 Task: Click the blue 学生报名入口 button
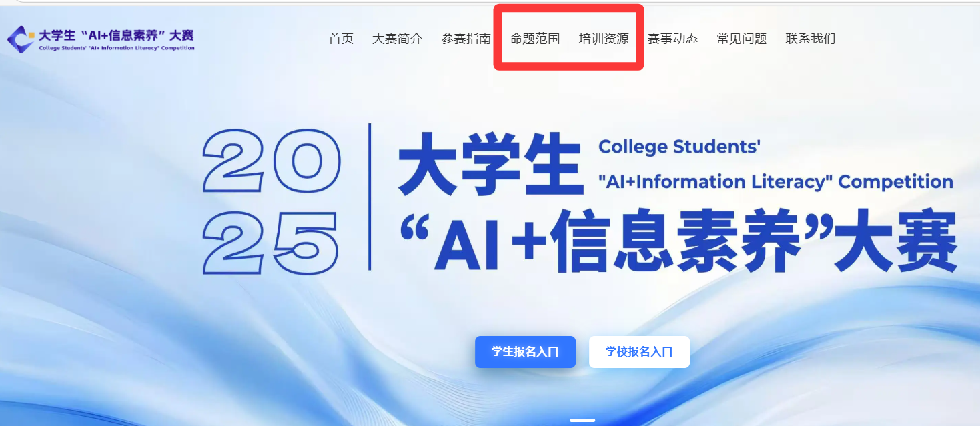click(x=525, y=352)
